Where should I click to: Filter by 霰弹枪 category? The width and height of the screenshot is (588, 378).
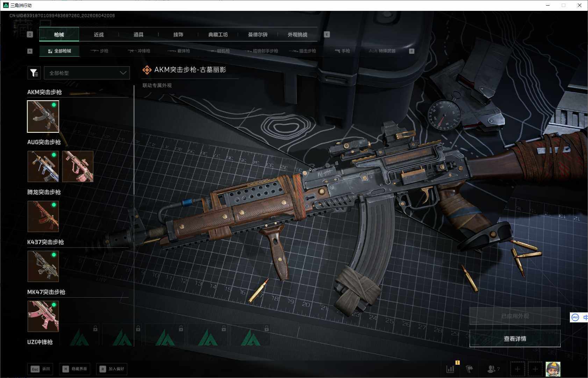(x=179, y=51)
